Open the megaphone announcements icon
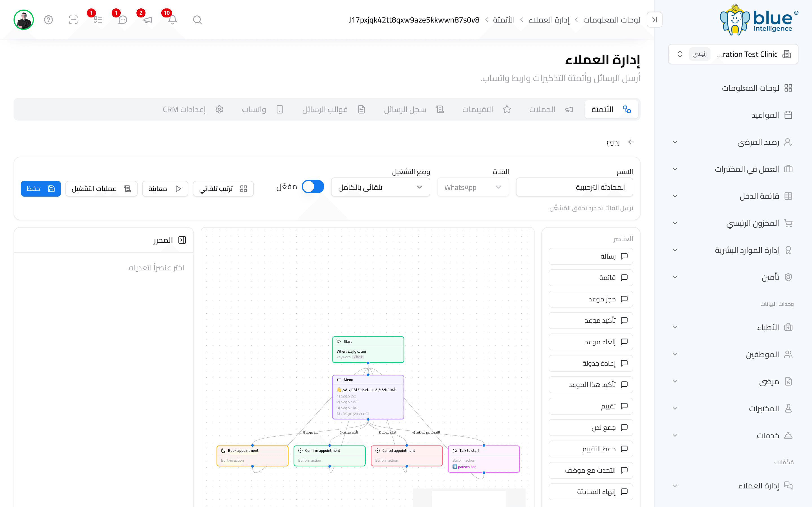This screenshot has height=507, width=812. coord(148,20)
